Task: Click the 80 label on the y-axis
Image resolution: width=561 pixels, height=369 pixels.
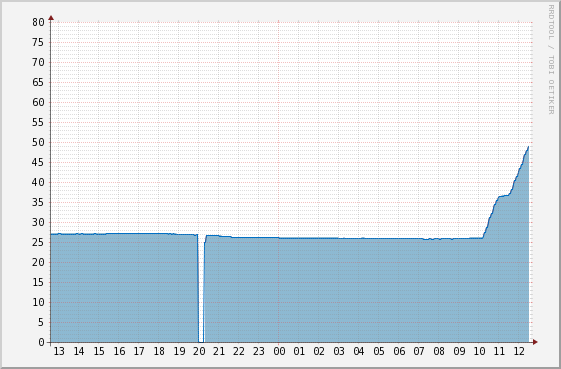Action: (x=38, y=22)
